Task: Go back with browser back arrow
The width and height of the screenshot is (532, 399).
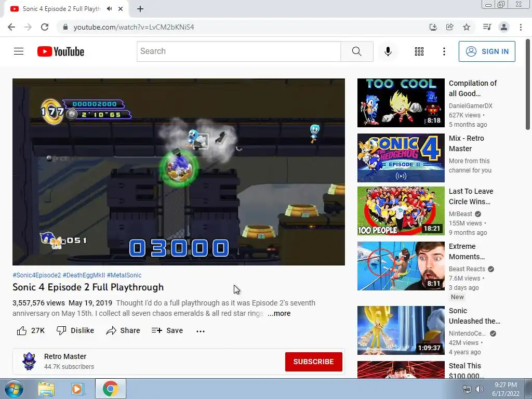Action: [x=11, y=27]
